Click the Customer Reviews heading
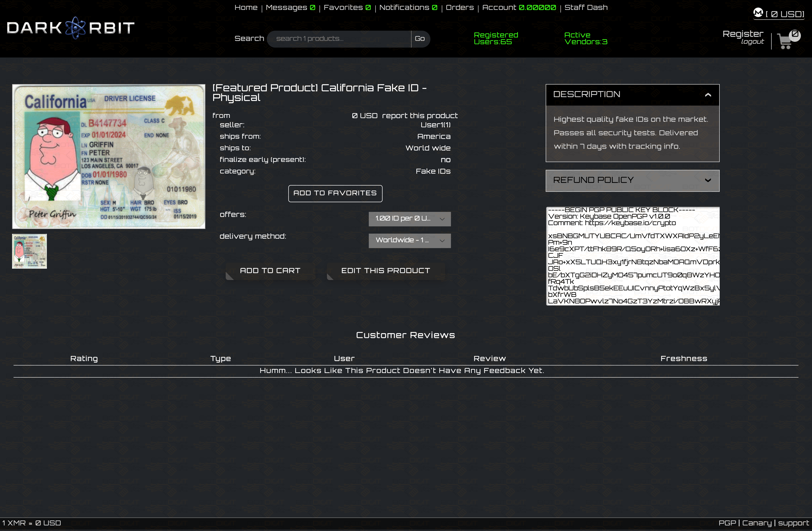The height and width of the screenshot is (531, 812). click(405, 335)
